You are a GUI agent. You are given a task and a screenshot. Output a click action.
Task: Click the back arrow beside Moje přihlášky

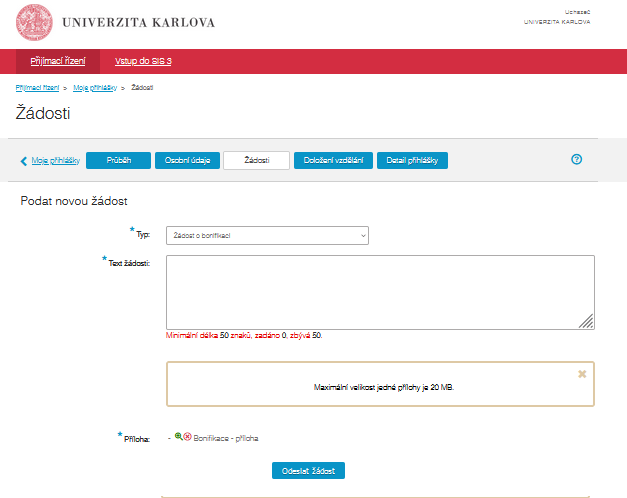(x=24, y=160)
